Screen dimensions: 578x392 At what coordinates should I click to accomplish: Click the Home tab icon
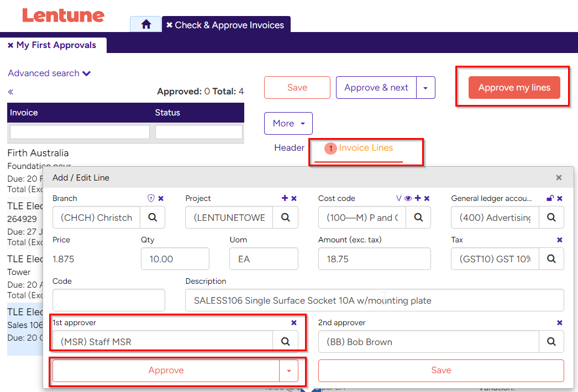(145, 25)
